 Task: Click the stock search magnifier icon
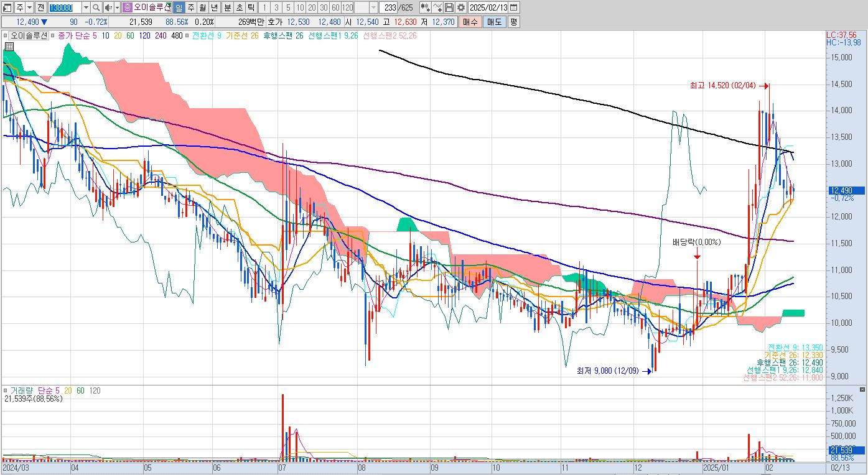96,7
